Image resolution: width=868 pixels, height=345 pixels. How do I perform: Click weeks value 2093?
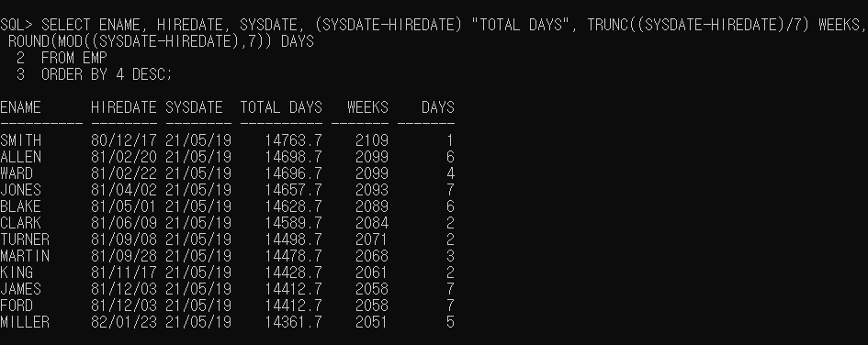tap(372, 190)
